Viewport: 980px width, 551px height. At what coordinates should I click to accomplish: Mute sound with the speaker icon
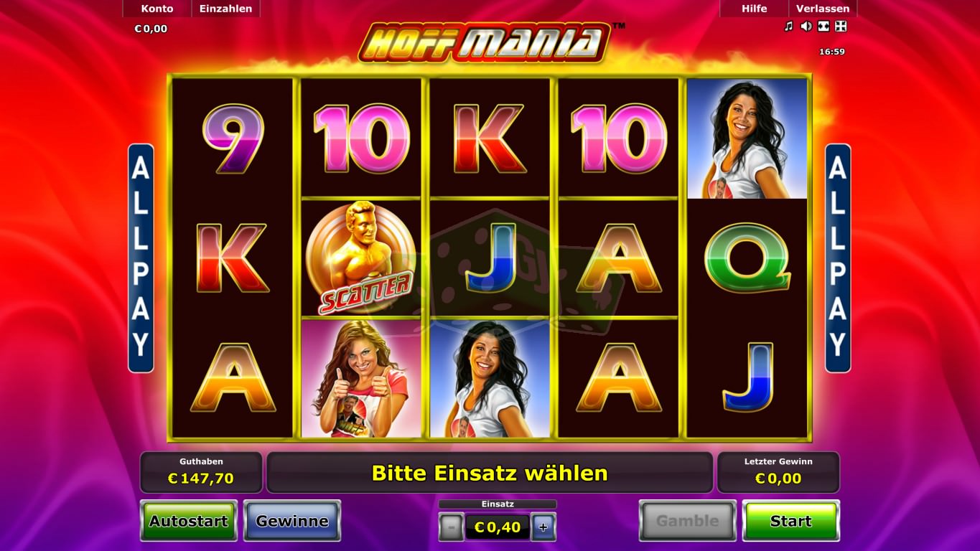pyautogui.click(x=806, y=27)
